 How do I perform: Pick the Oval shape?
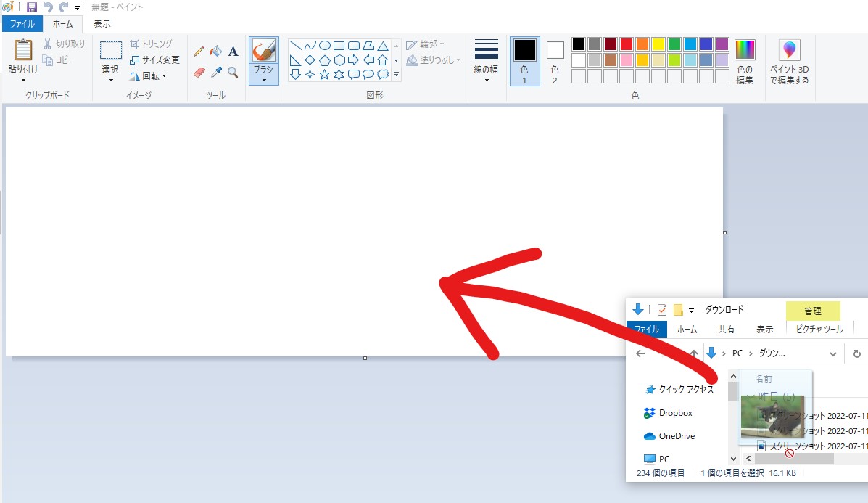[x=325, y=46]
